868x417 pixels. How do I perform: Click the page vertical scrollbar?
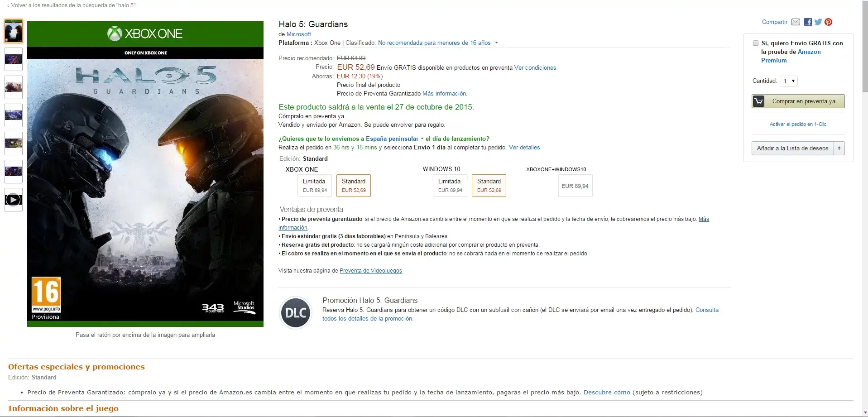[865, 208]
